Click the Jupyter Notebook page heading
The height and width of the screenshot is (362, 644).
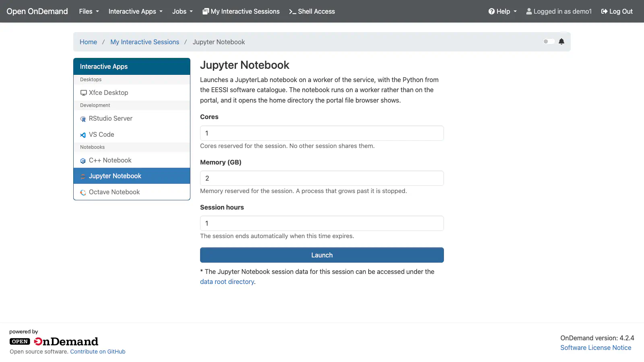point(245,65)
